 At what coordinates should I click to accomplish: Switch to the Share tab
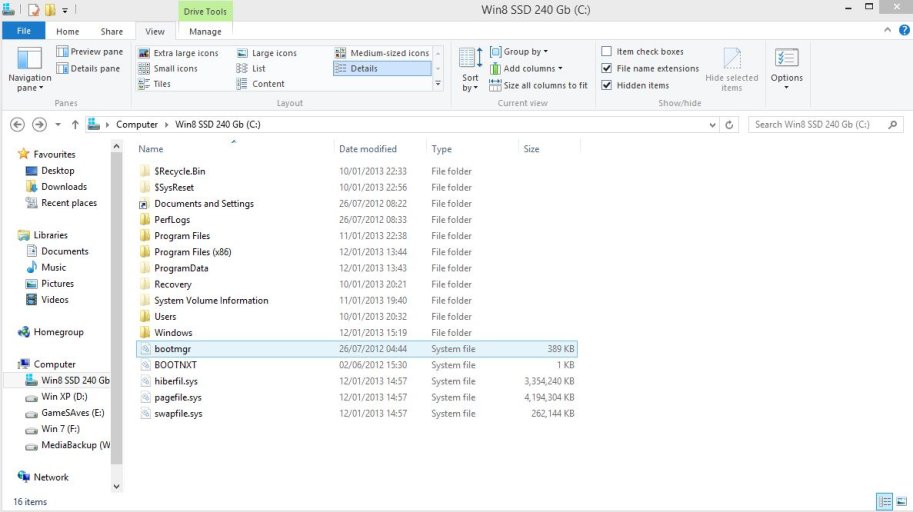111,31
